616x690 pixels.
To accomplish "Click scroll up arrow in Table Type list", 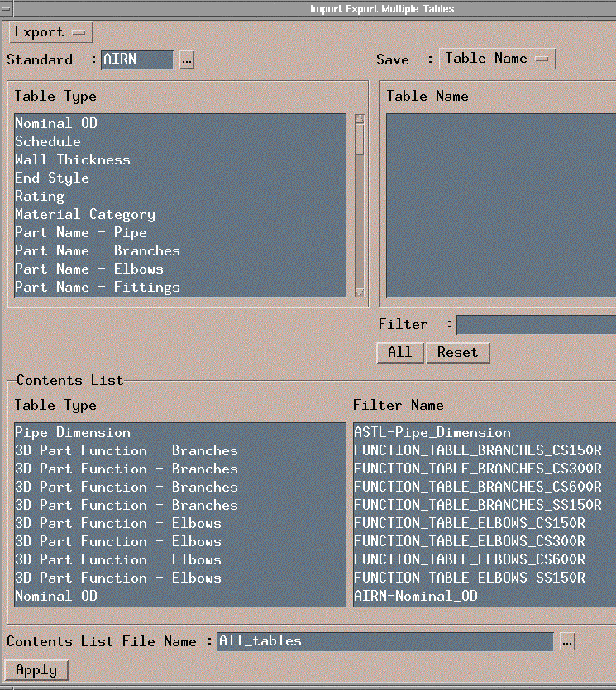I will pyautogui.click(x=360, y=119).
